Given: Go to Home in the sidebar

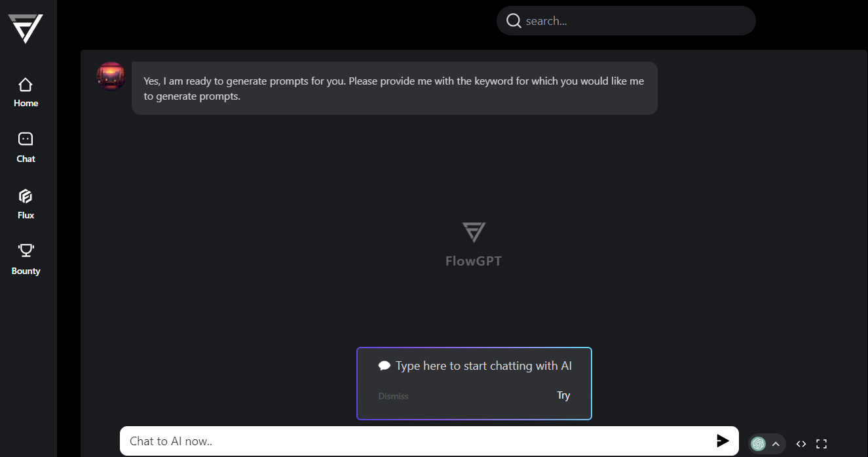Looking at the screenshot, I should click(x=26, y=92).
